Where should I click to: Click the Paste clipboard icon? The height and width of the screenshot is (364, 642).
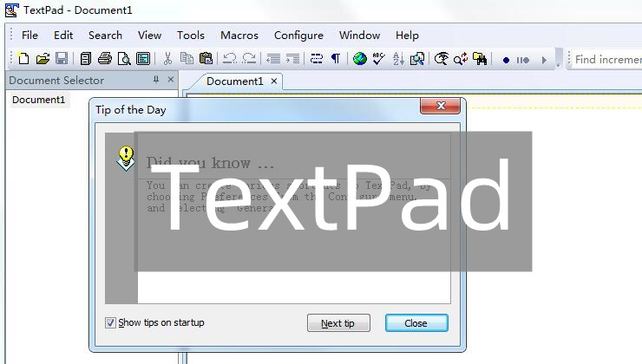pos(206,59)
